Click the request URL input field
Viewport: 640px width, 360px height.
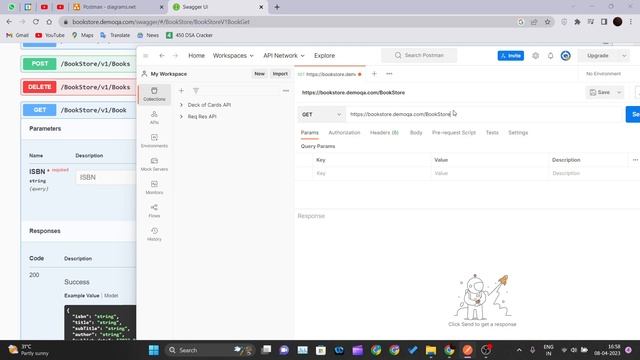tap(484, 114)
